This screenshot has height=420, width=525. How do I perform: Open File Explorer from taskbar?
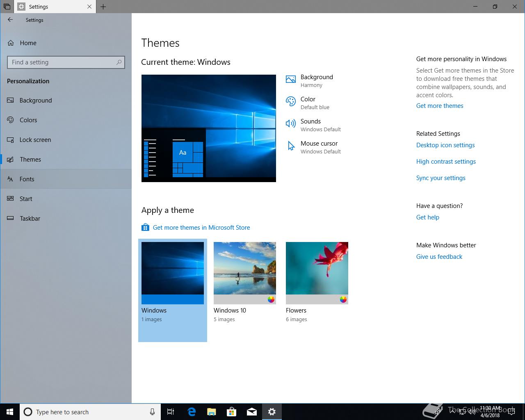tap(212, 412)
